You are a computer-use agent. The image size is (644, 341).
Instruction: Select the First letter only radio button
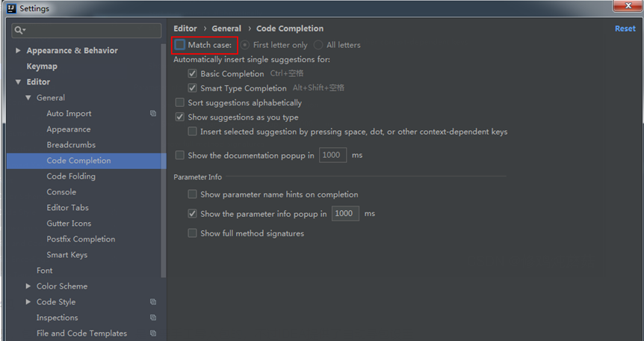pyautogui.click(x=245, y=45)
